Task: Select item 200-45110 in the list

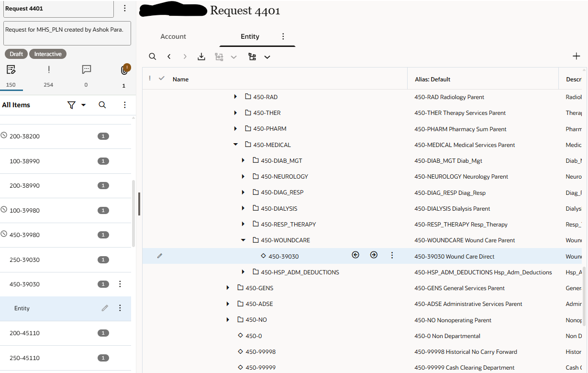Action: tap(66, 333)
